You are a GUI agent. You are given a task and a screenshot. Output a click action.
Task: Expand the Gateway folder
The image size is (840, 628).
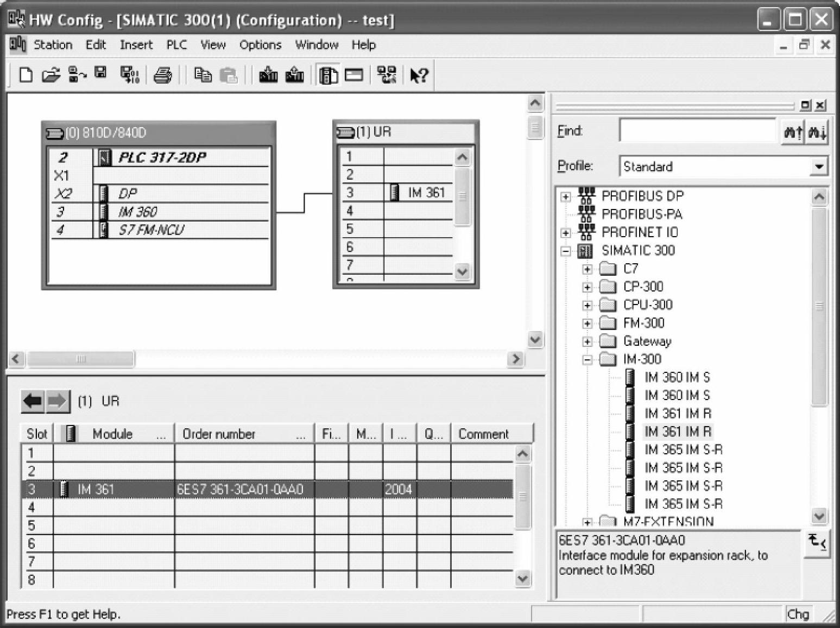coord(587,342)
